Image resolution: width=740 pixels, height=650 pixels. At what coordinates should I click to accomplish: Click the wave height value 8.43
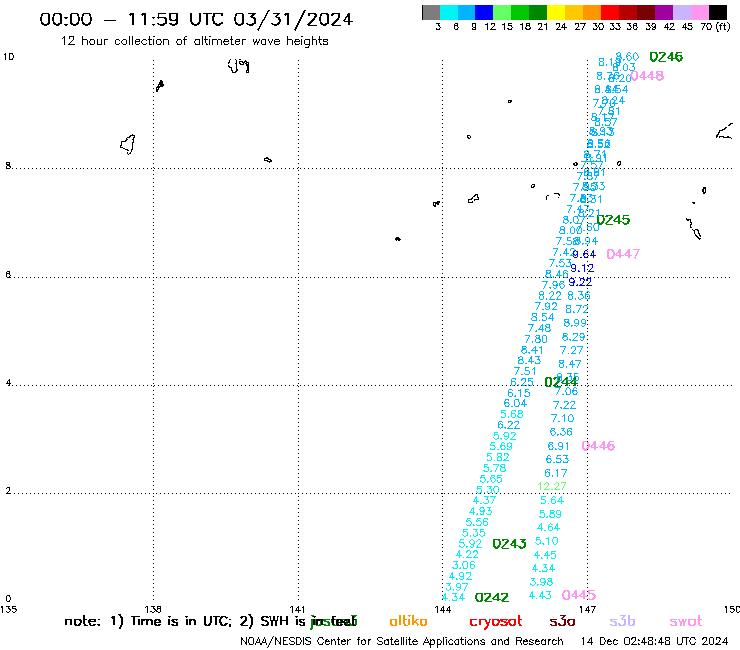tap(529, 360)
